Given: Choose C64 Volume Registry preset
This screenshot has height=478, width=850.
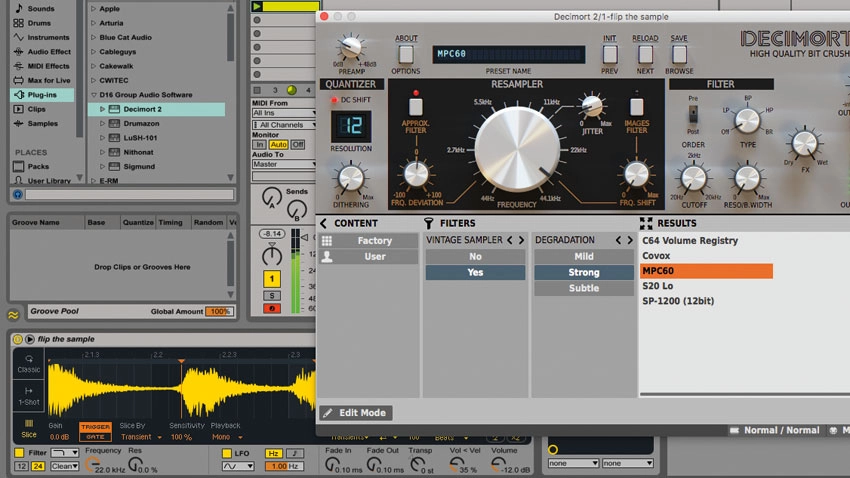Looking at the screenshot, I should [x=690, y=241].
